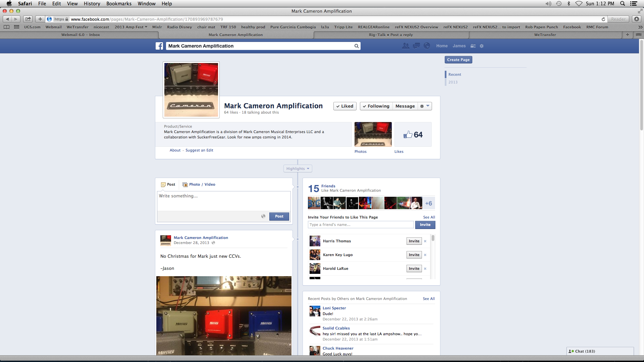Toggle the Following button

tap(376, 106)
